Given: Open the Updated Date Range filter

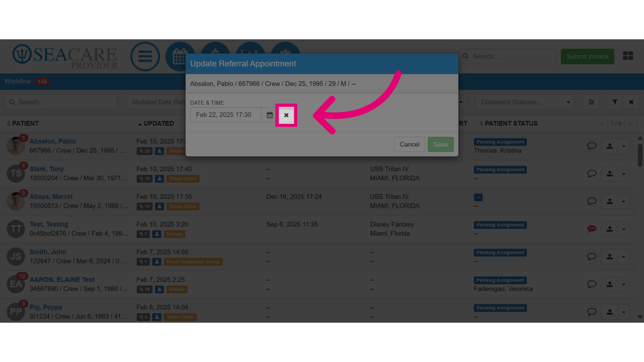Looking at the screenshot, I should click(156, 102).
